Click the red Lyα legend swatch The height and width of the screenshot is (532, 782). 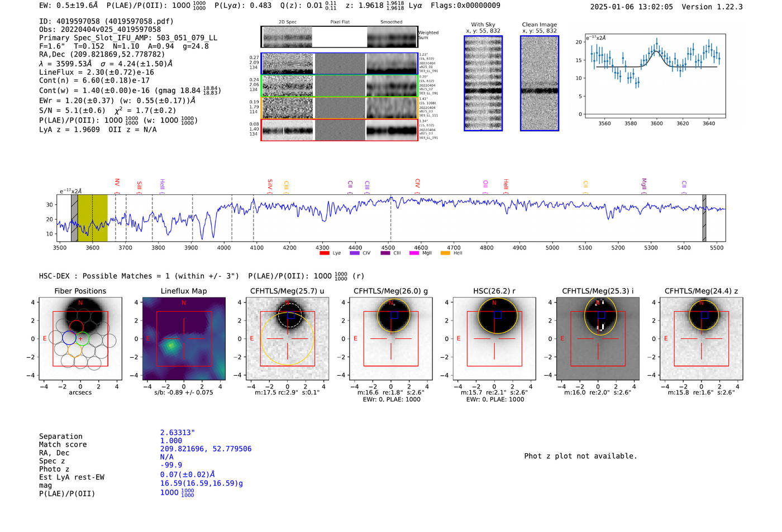pyautogui.click(x=324, y=253)
